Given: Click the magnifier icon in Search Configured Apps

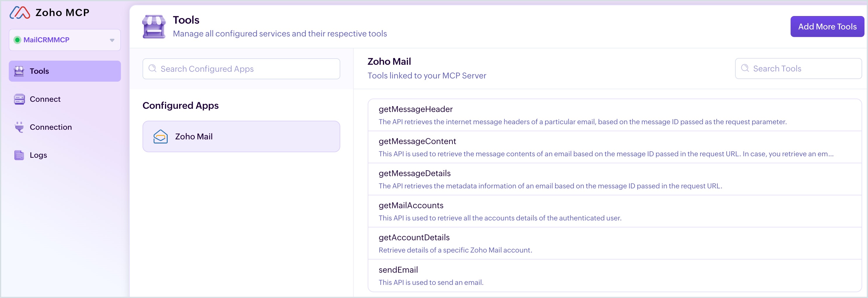Looking at the screenshot, I should click(x=153, y=69).
